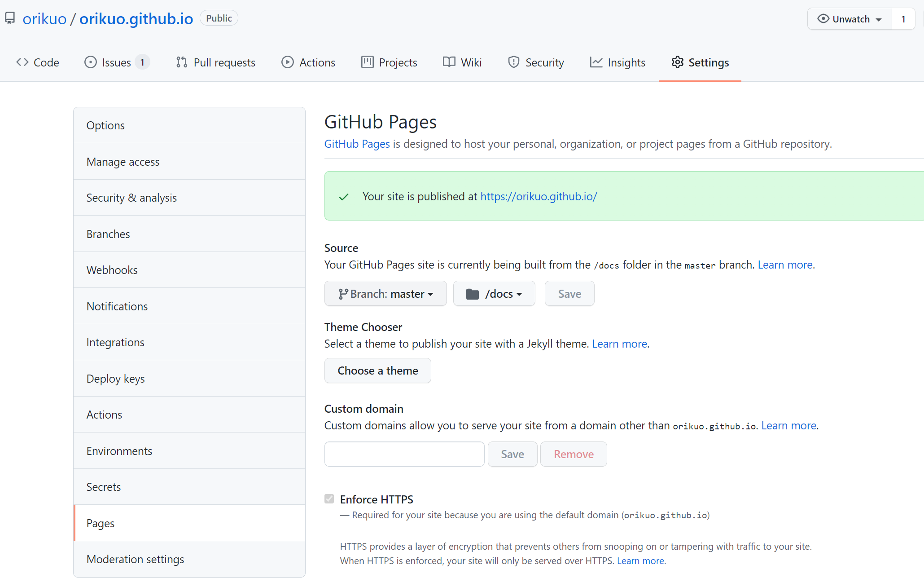
Task: Click the Code brackets icon
Action: (22, 62)
